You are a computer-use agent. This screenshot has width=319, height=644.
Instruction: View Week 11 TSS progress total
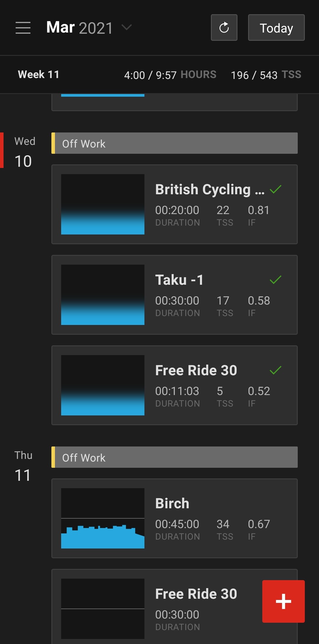[x=266, y=75]
